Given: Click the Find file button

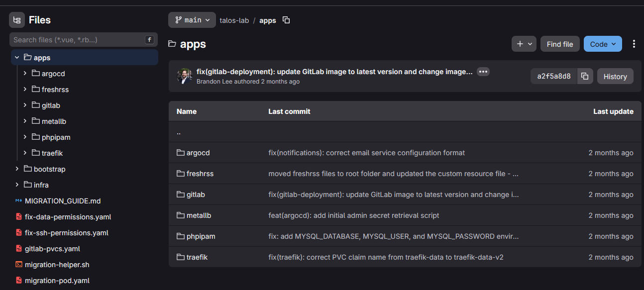Looking at the screenshot, I should pyautogui.click(x=560, y=44).
